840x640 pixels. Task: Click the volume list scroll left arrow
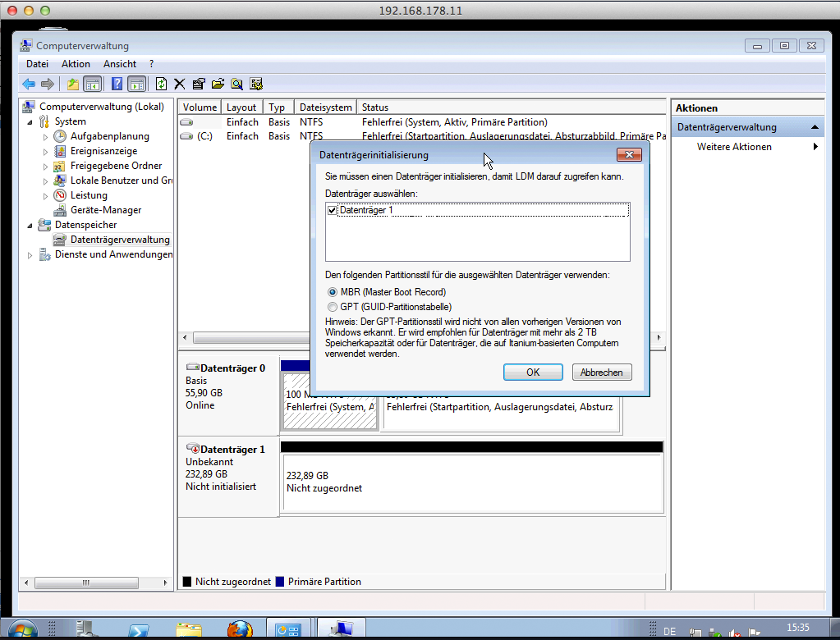[185, 338]
